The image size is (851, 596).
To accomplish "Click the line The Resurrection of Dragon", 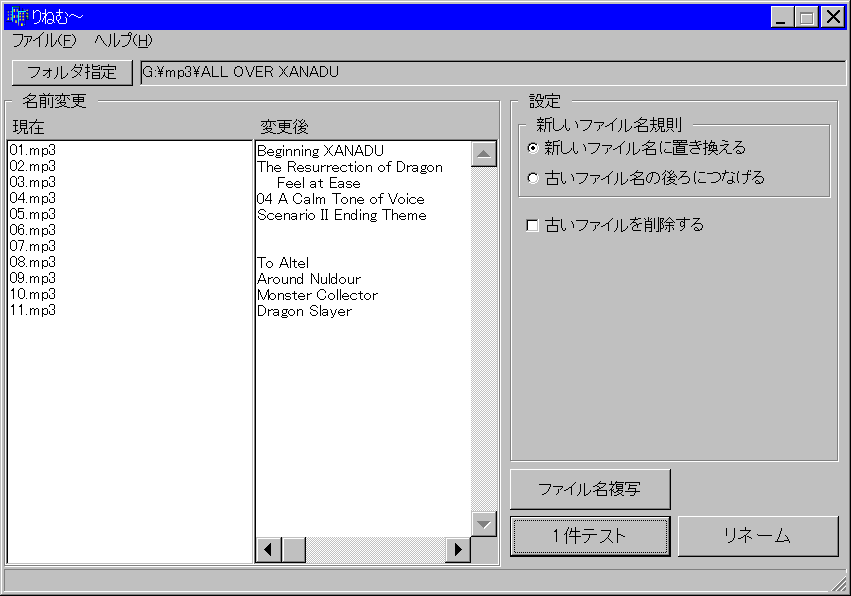I will point(350,167).
